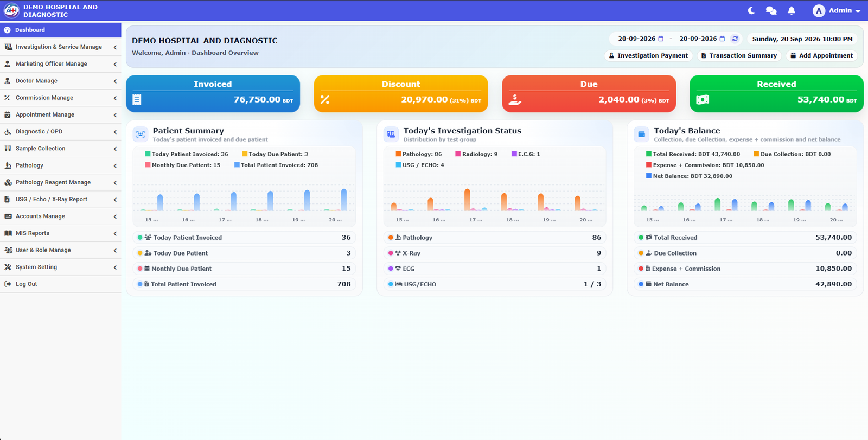Click the Today's Investigation Status panel icon
Image resolution: width=868 pixels, height=440 pixels.
(391, 135)
